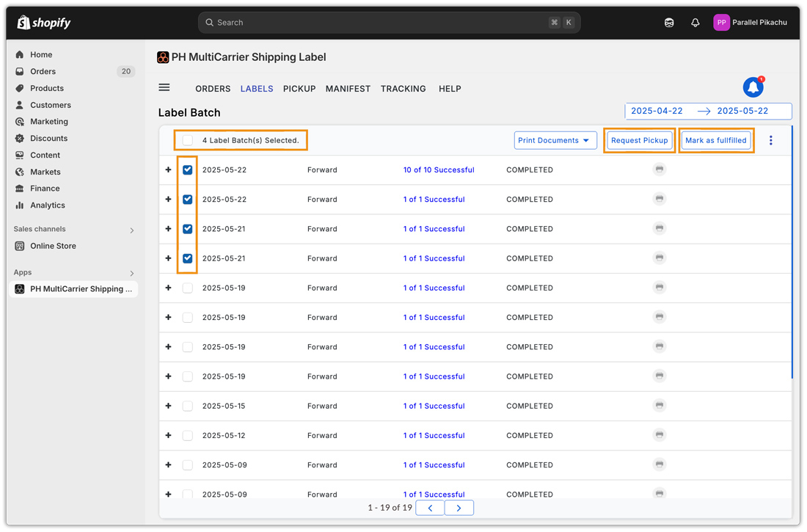Click the Shopify logo
This screenshot has height=532, width=807.
(44, 23)
